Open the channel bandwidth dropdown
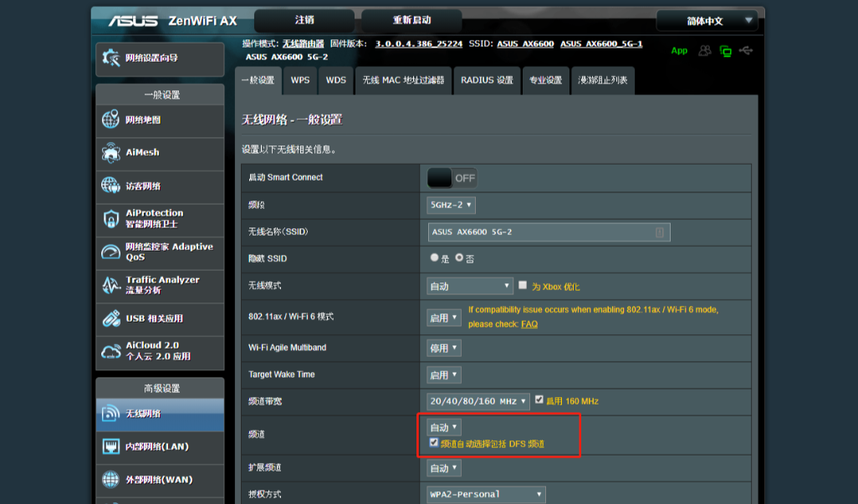This screenshot has width=858, height=504. [x=478, y=401]
